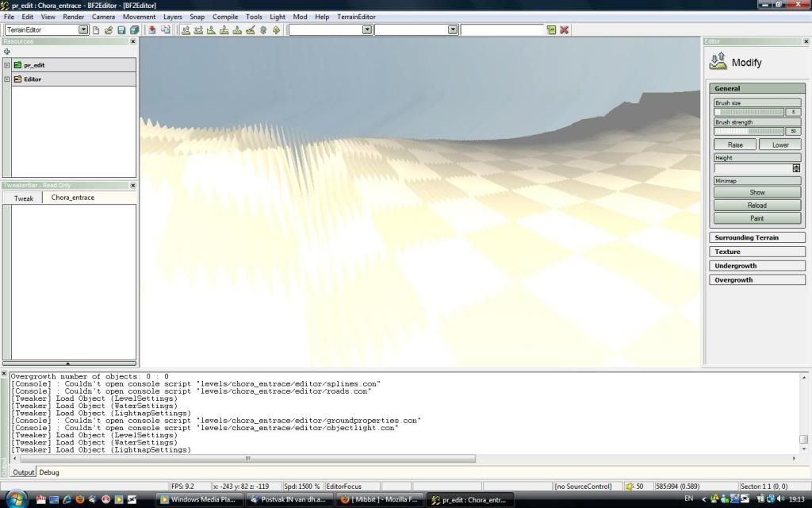Expand the Texture section
Image resolution: width=812 pixels, height=508 pixels.
tap(756, 252)
